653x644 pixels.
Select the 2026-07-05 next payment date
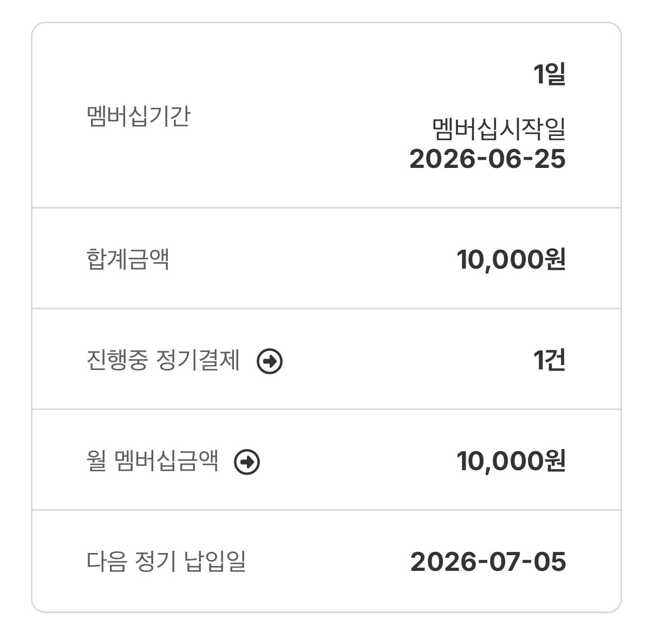[x=488, y=562]
